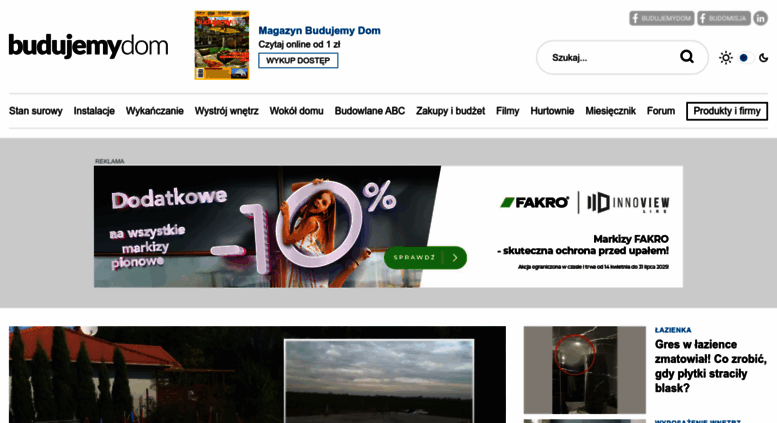Image resolution: width=777 pixels, height=423 pixels.
Task: Go to the Miesięcznik section
Action: pyautogui.click(x=610, y=111)
